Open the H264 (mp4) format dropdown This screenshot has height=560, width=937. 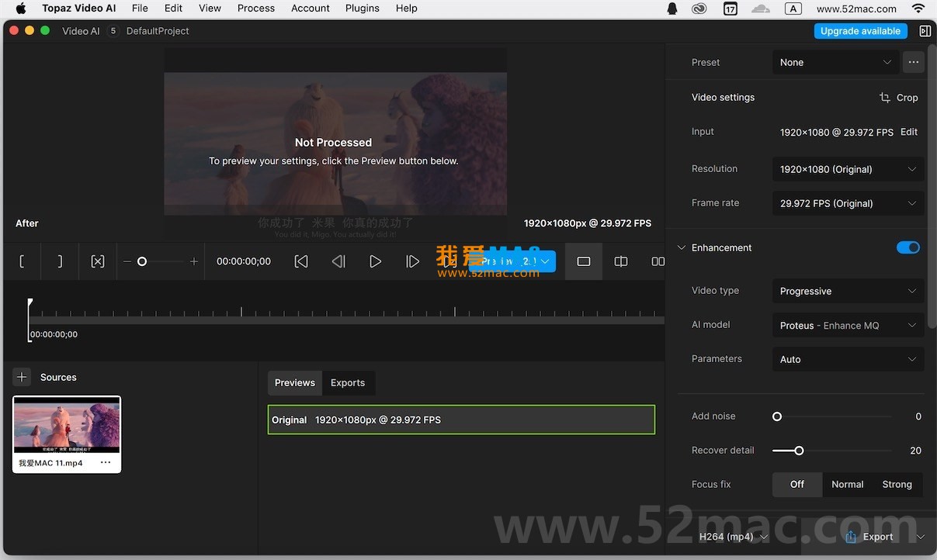coord(734,537)
